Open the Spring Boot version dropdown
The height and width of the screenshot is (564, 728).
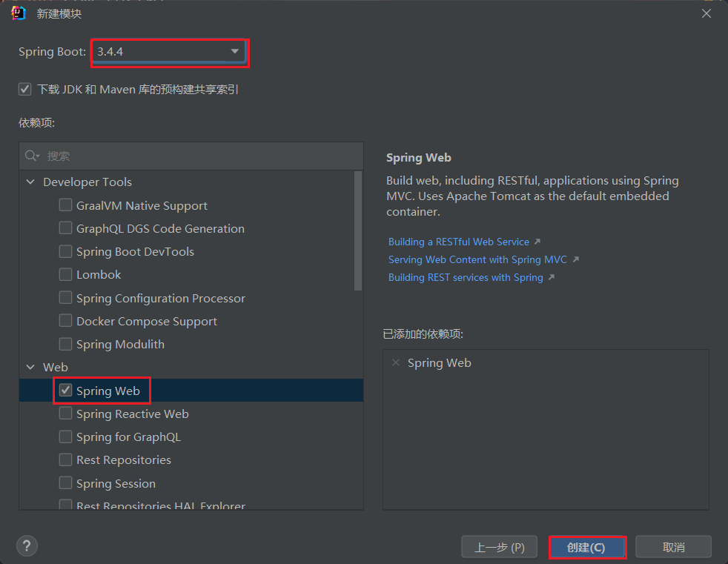pos(170,52)
